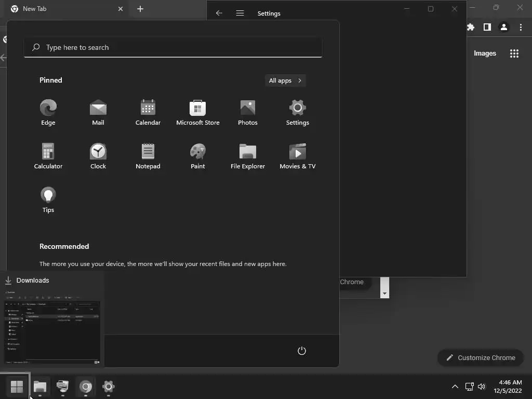Open Settings from the pinned apps

pyautogui.click(x=298, y=113)
